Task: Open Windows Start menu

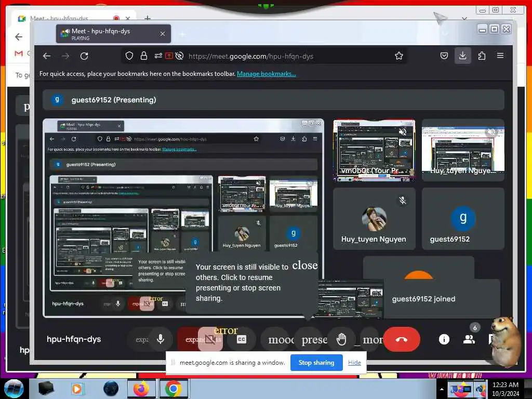Action: [14, 389]
